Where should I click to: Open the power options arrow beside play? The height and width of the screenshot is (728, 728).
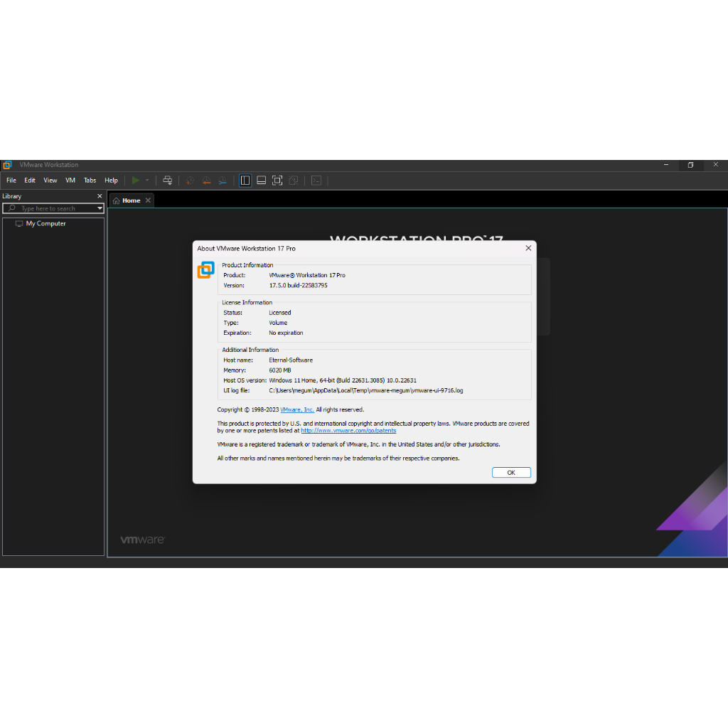pyautogui.click(x=147, y=180)
